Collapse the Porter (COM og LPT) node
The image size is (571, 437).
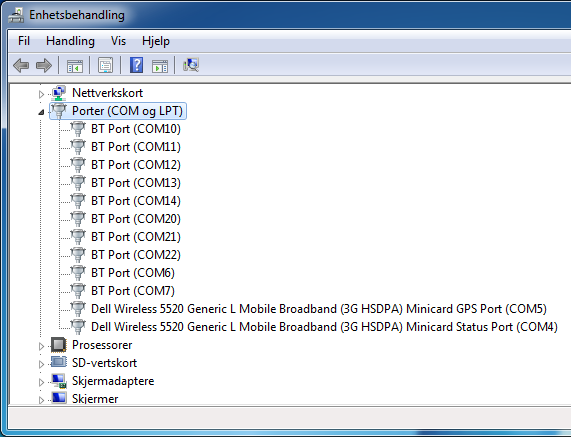(x=41, y=112)
